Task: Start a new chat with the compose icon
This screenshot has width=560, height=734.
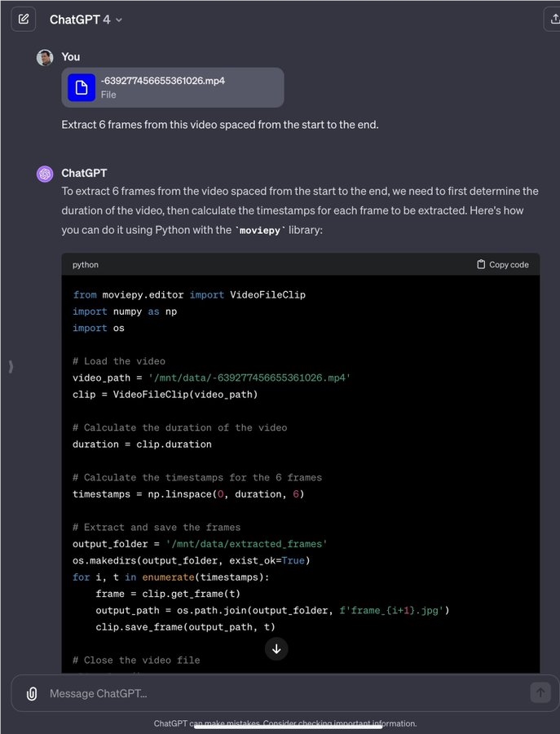Action: (x=24, y=19)
